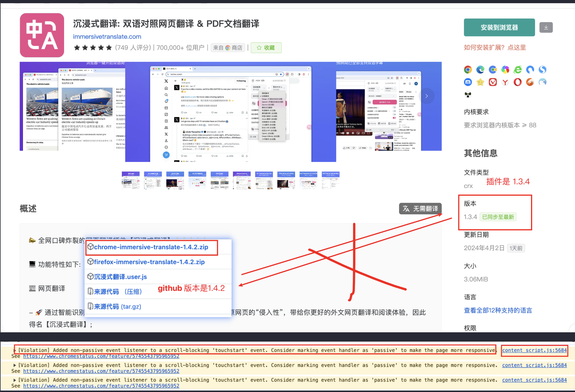This screenshot has width=575, height=392.
Task: Advance carousel with the right arrow
Action: (426, 96)
